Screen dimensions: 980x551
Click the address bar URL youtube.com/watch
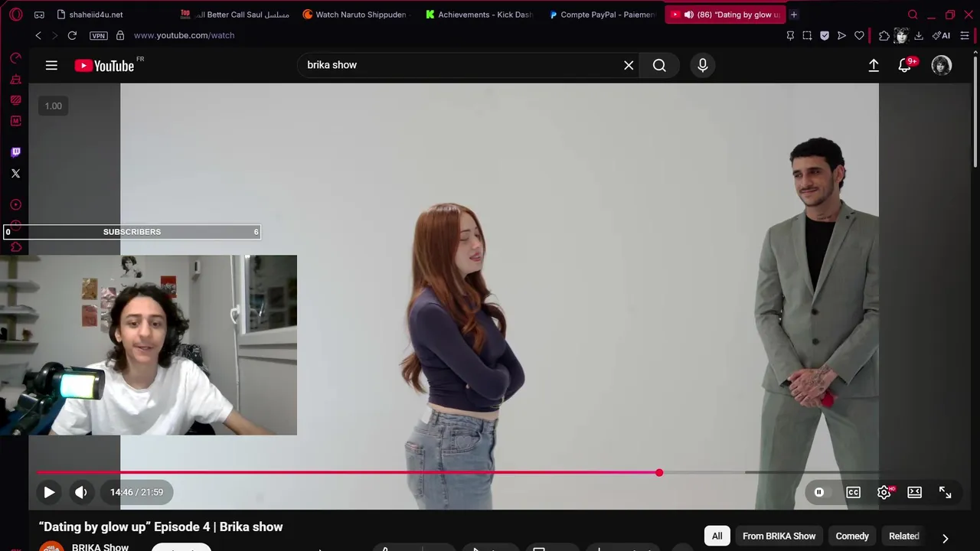point(184,35)
